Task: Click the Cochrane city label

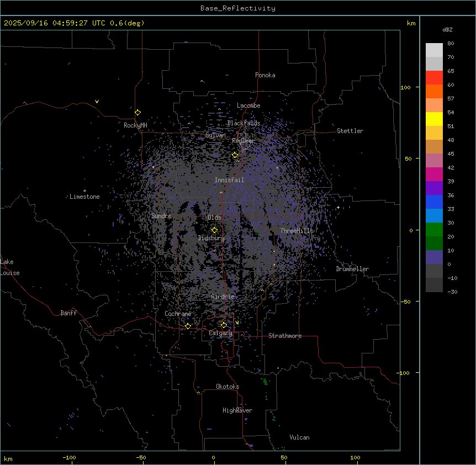Action: (x=178, y=314)
